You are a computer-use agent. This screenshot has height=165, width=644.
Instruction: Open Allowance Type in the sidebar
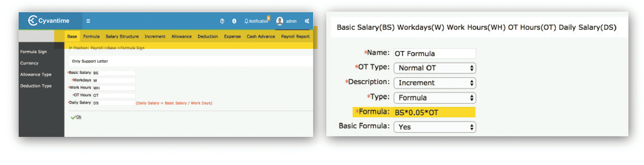coord(36,75)
